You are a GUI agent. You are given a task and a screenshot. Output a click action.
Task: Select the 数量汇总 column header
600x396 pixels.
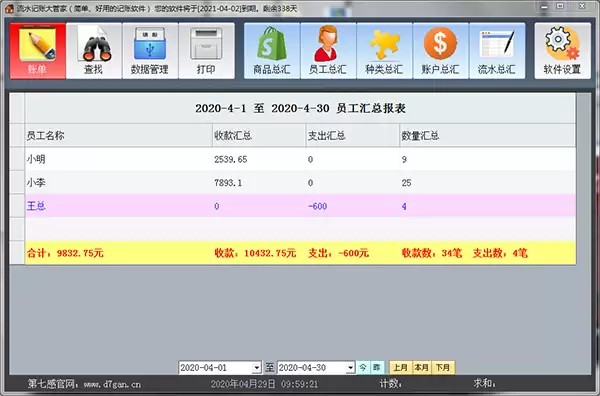(x=488, y=135)
